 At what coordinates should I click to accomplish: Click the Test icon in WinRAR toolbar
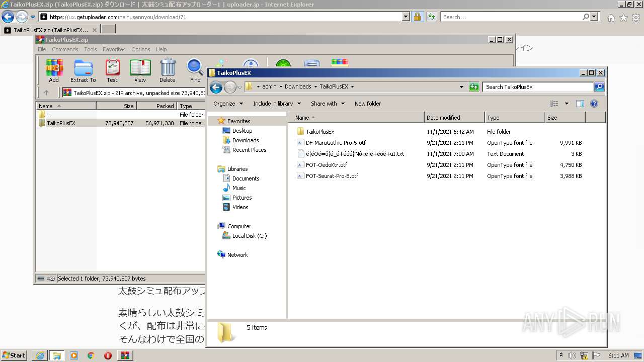pos(112,70)
